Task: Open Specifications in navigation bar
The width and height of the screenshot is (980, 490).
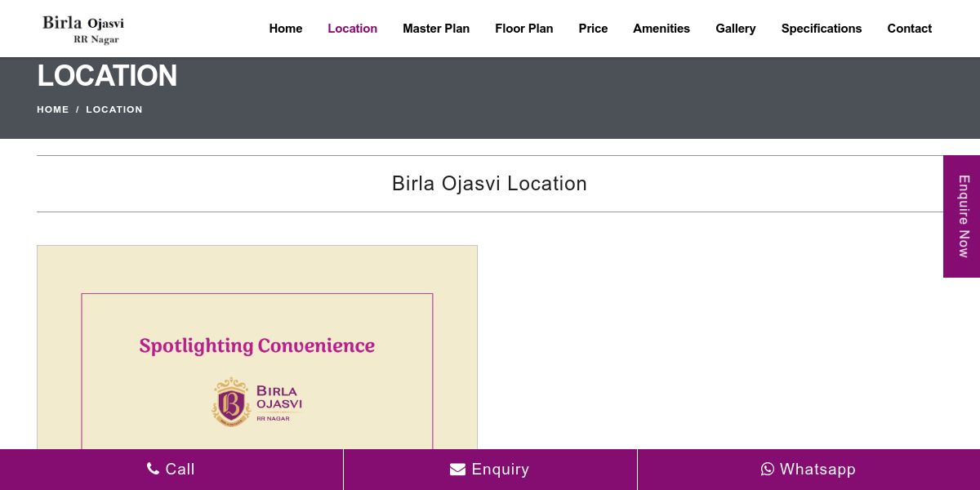Action: point(822,29)
